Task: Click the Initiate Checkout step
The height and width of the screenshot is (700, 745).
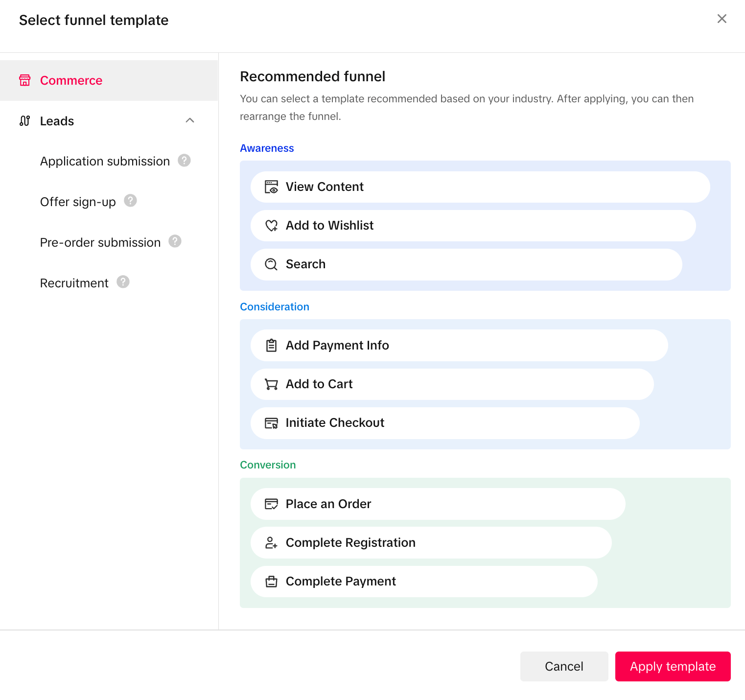Action: point(445,423)
